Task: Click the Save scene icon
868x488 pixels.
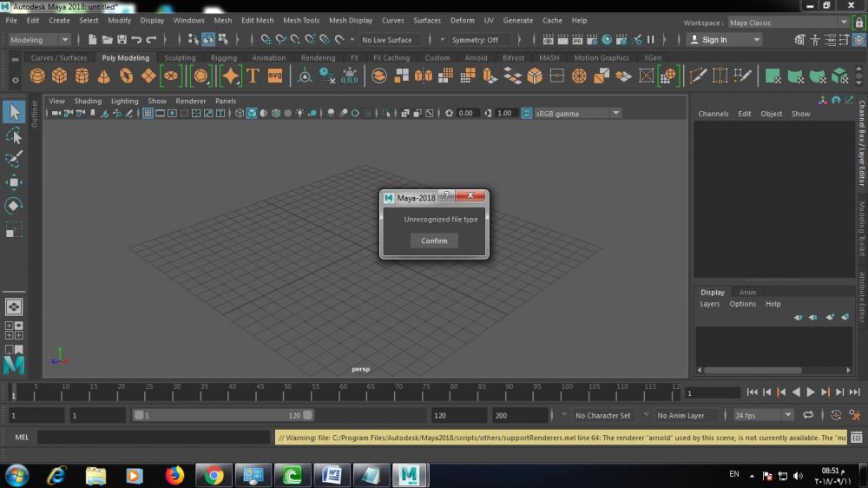Action: pyautogui.click(x=122, y=39)
